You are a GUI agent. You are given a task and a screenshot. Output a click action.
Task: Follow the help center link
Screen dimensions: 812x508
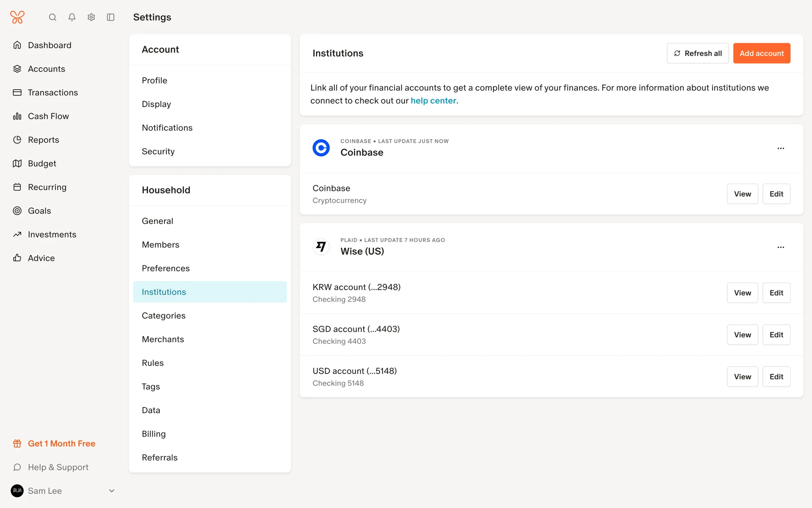(433, 101)
